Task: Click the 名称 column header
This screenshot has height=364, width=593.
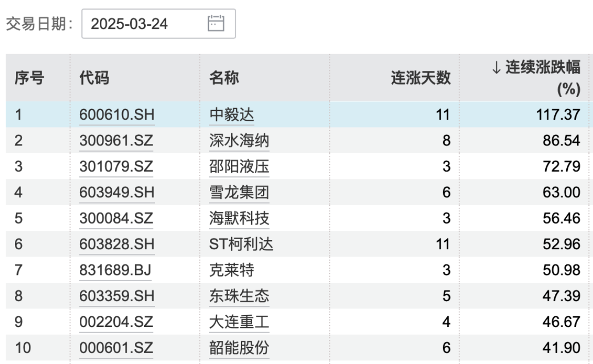Action: pos(224,78)
